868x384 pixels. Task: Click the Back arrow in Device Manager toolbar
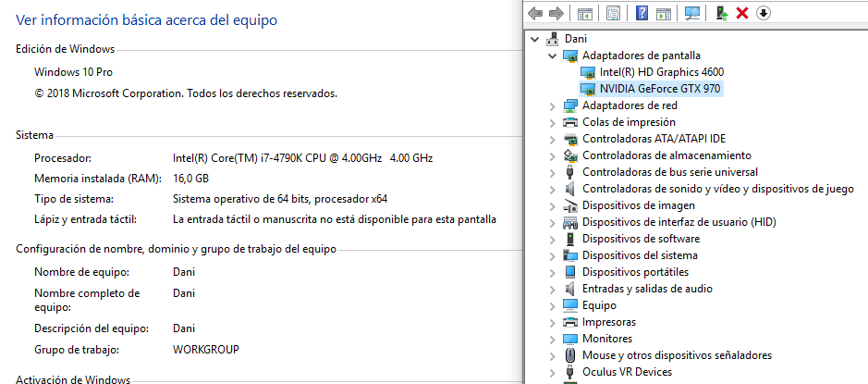534,13
